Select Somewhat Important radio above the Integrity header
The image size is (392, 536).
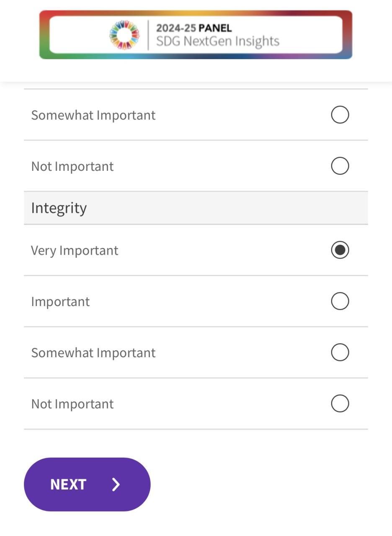click(340, 115)
